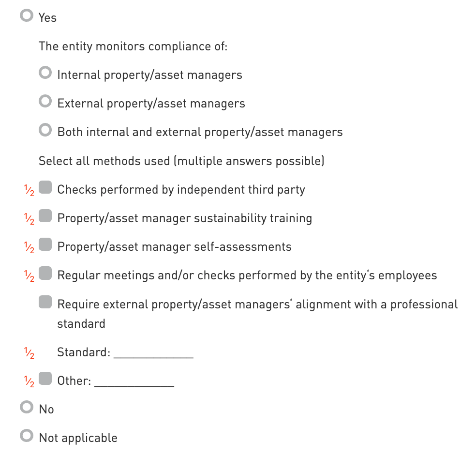Click ½ score marker beside independent third party
The width and height of the screenshot is (476, 457).
point(30,190)
